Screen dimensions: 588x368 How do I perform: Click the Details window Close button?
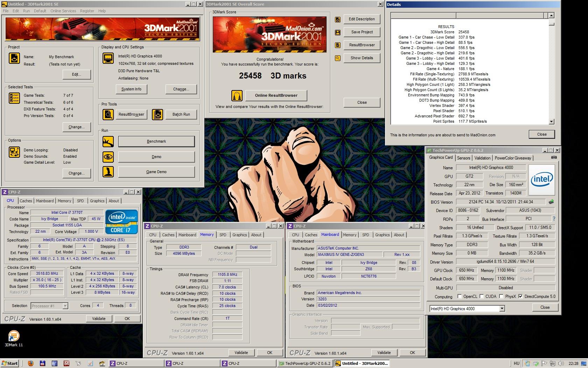[542, 134]
